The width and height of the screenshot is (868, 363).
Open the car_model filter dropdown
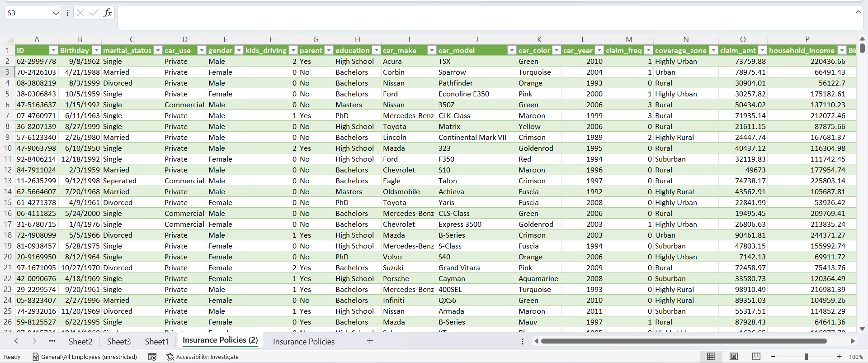point(512,50)
